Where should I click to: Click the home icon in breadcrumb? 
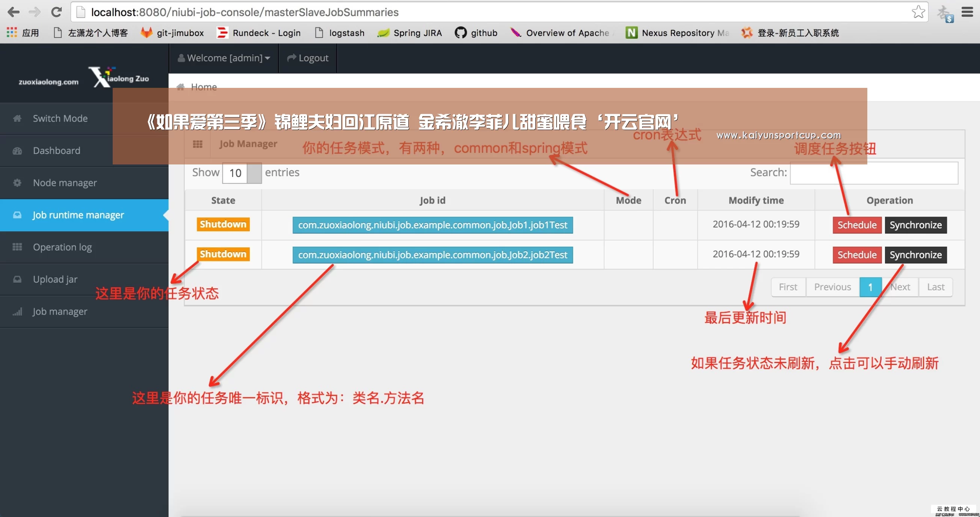181,87
